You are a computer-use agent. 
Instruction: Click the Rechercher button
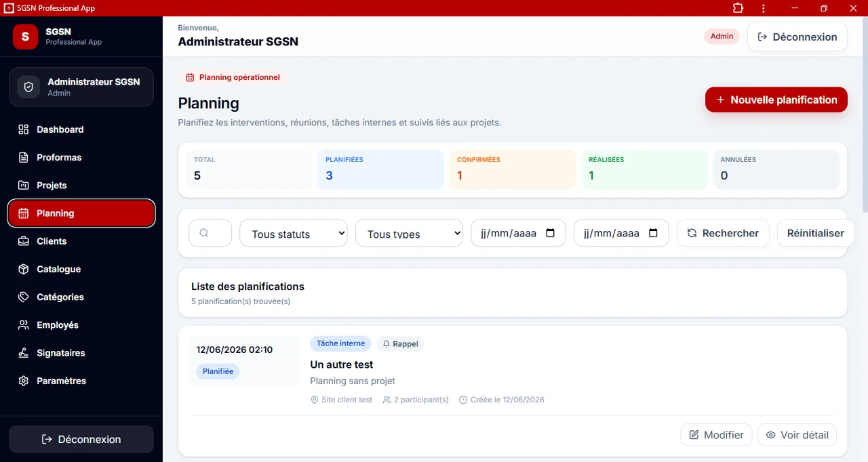[x=723, y=233]
